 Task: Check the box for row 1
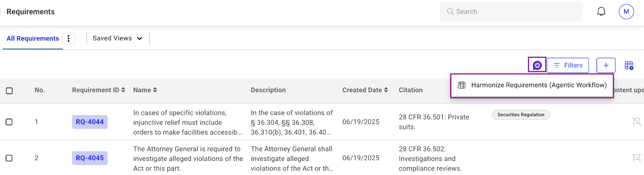click(9, 122)
